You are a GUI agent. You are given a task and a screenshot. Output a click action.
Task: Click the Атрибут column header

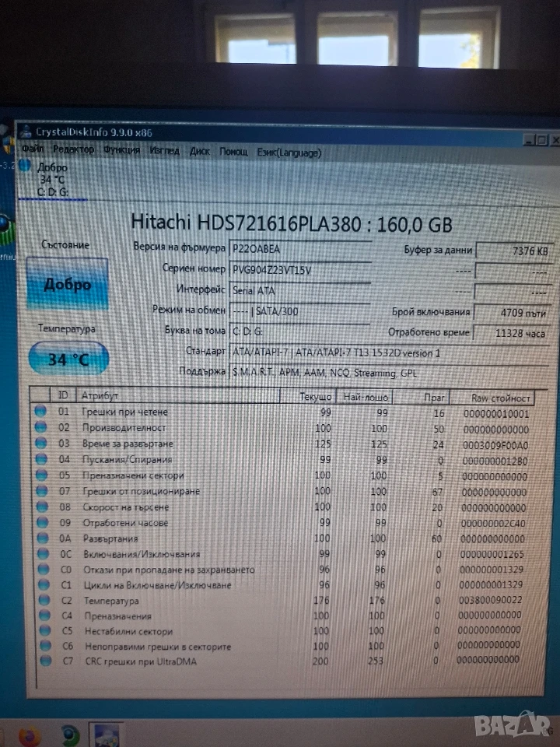(178, 395)
